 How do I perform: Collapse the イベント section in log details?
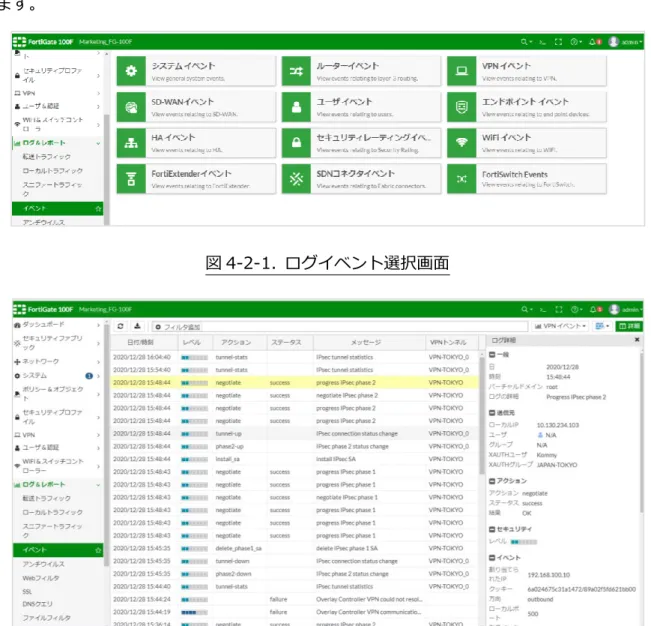pyautogui.click(x=492, y=558)
